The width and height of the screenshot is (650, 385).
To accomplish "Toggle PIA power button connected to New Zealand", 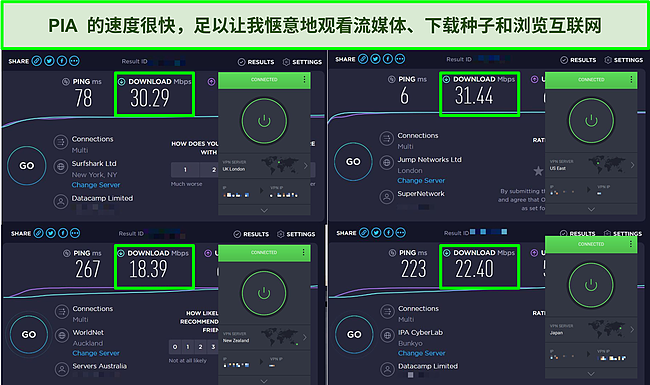I will [x=264, y=293].
